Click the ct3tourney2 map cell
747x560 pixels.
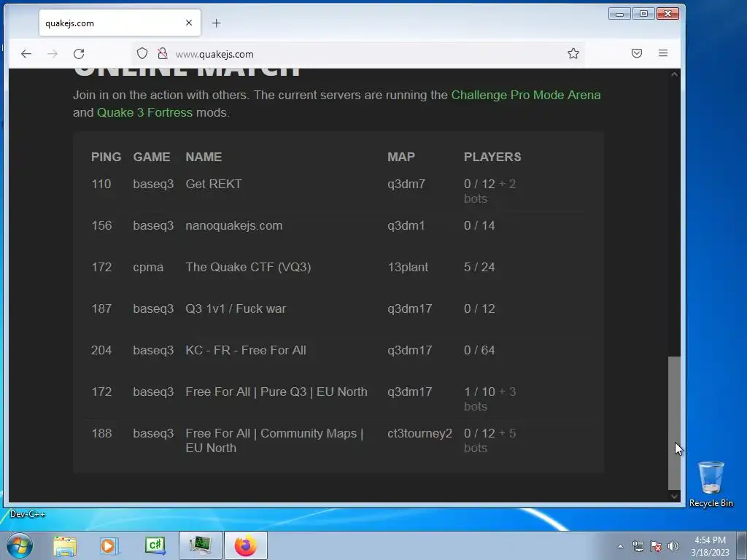click(419, 433)
